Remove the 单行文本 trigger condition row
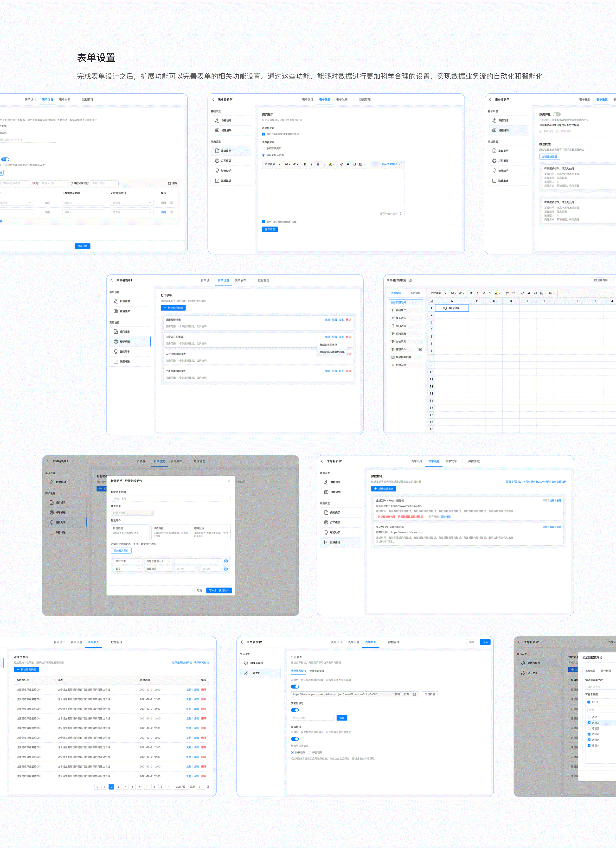The height and width of the screenshot is (848, 616). coord(226,561)
